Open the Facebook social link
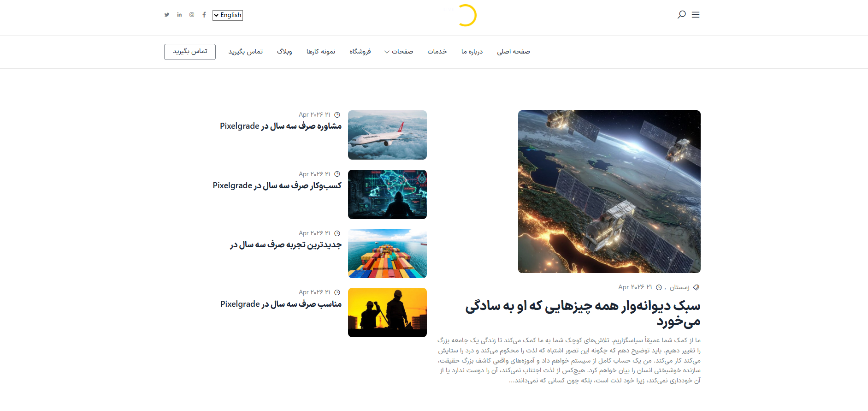The image size is (868, 411). pyautogui.click(x=204, y=15)
